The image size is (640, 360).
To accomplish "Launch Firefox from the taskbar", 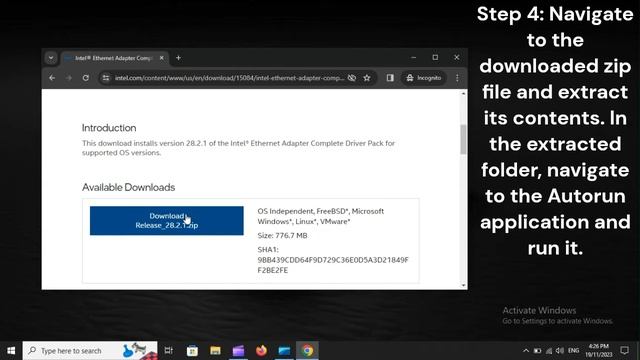I will click(261, 351).
